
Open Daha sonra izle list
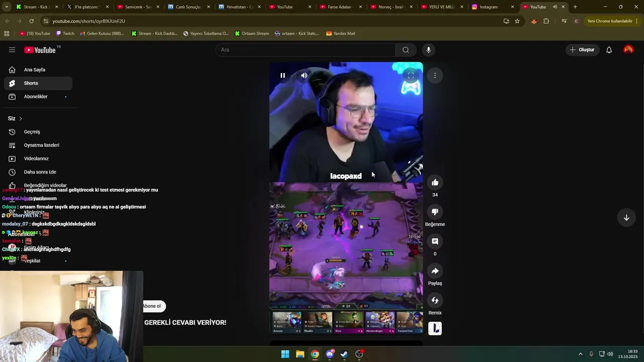tap(38, 172)
